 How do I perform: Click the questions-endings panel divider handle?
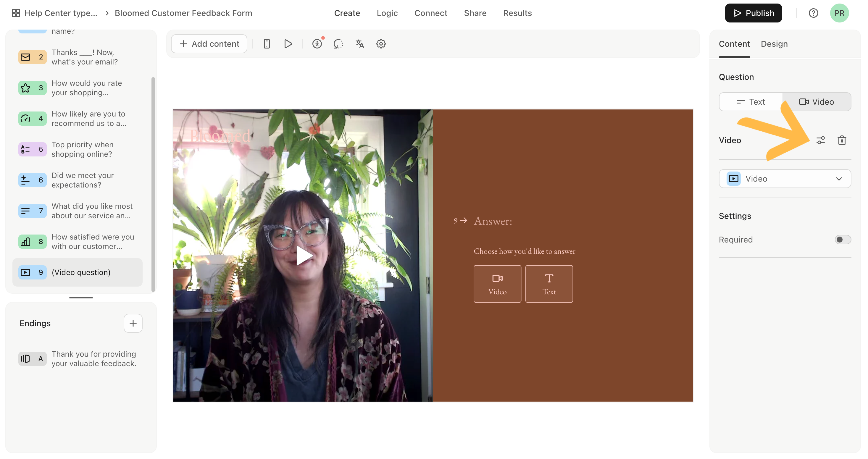click(x=81, y=298)
